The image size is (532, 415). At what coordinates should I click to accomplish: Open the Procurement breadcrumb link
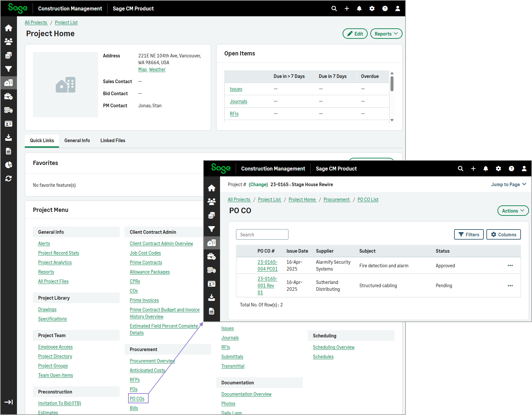coord(336,200)
